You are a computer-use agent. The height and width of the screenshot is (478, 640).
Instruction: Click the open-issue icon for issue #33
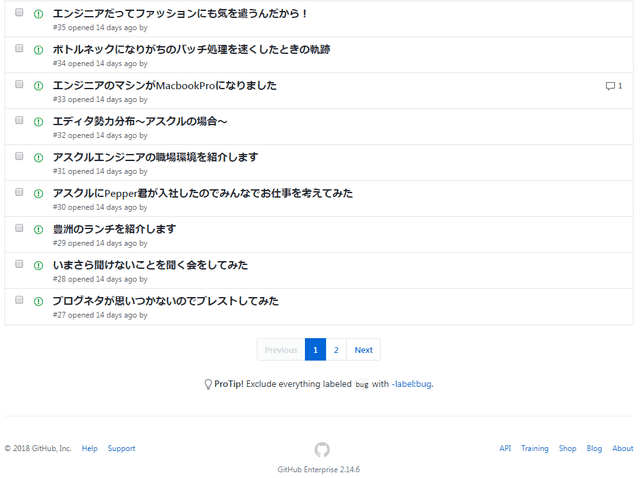click(38, 86)
